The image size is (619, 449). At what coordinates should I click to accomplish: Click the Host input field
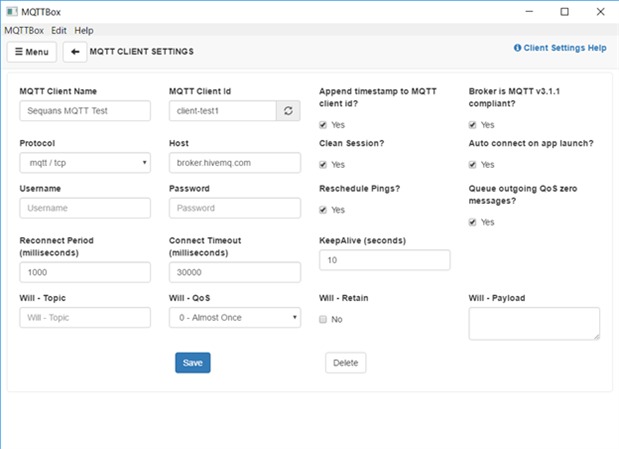pyautogui.click(x=234, y=163)
